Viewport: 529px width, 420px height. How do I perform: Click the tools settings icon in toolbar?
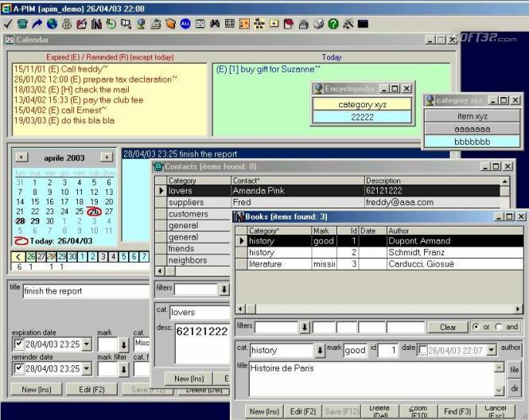tap(348, 24)
